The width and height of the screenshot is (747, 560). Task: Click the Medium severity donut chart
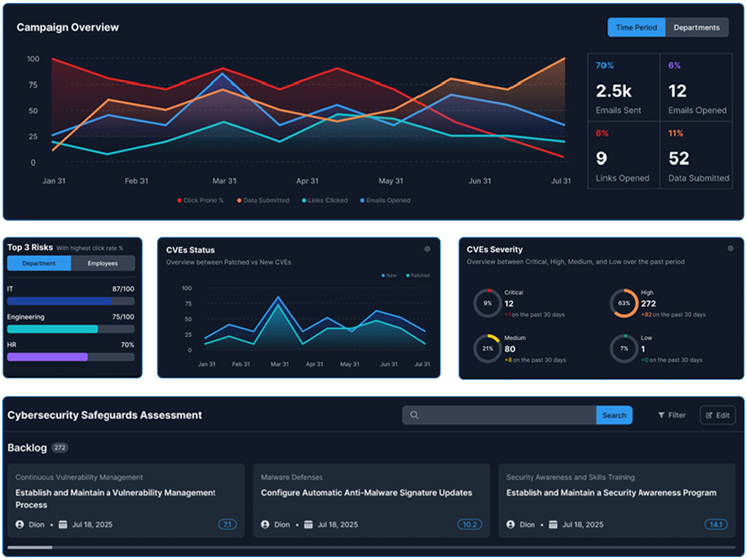(487, 349)
